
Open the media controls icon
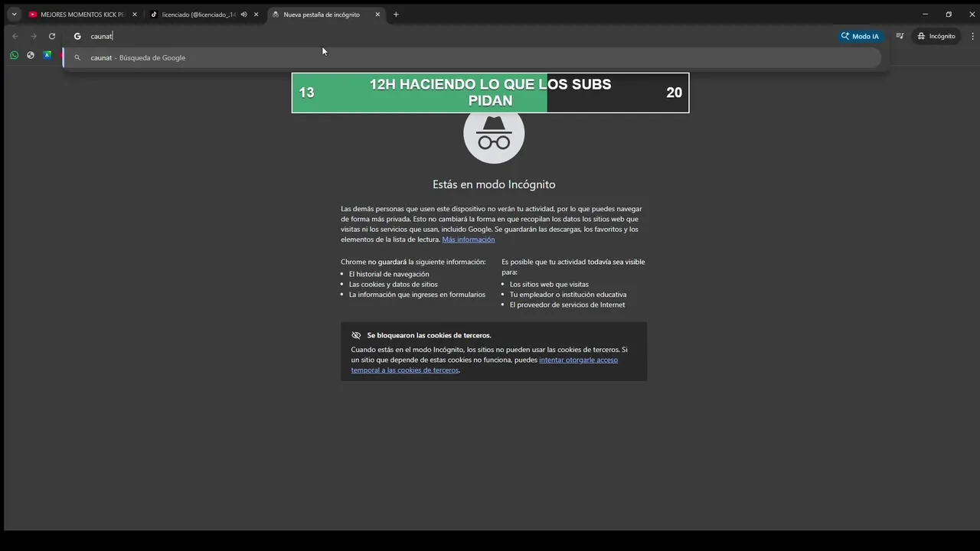[900, 36]
